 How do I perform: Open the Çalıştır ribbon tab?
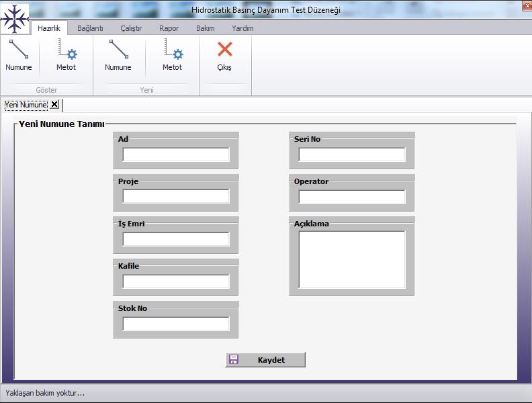tap(131, 28)
